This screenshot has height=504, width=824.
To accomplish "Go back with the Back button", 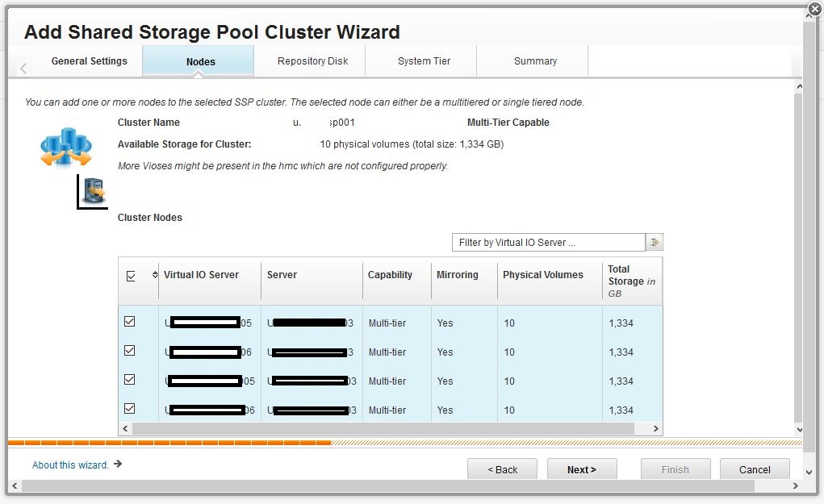I will (x=502, y=469).
